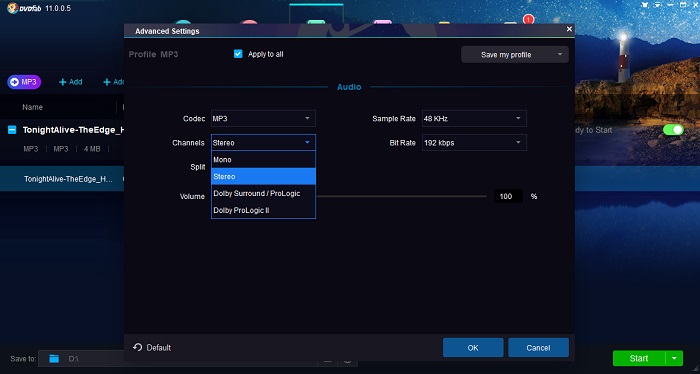Close the Advanced Settings dialog

click(x=569, y=29)
